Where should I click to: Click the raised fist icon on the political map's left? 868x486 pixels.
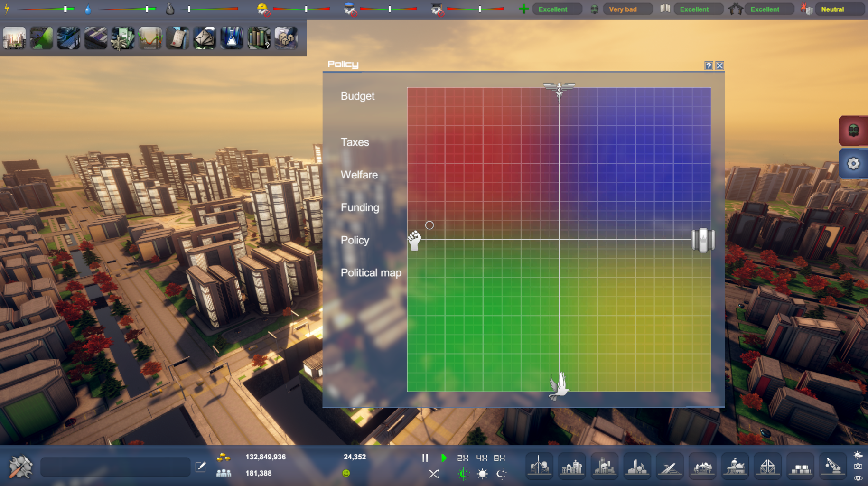pos(414,241)
